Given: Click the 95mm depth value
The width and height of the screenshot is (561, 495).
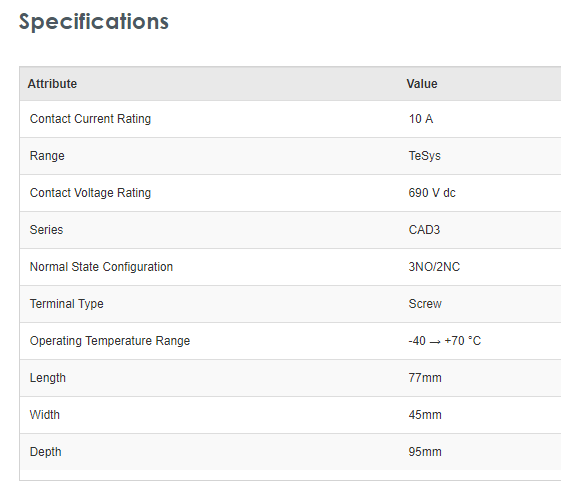Looking at the screenshot, I should [x=425, y=452].
